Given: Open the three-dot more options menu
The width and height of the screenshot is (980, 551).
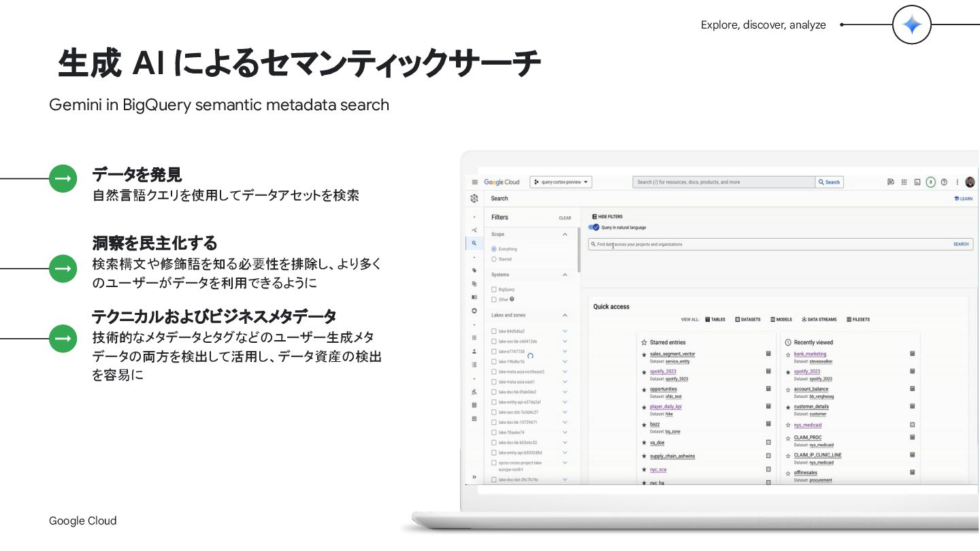Looking at the screenshot, I should tap(957, 182).
